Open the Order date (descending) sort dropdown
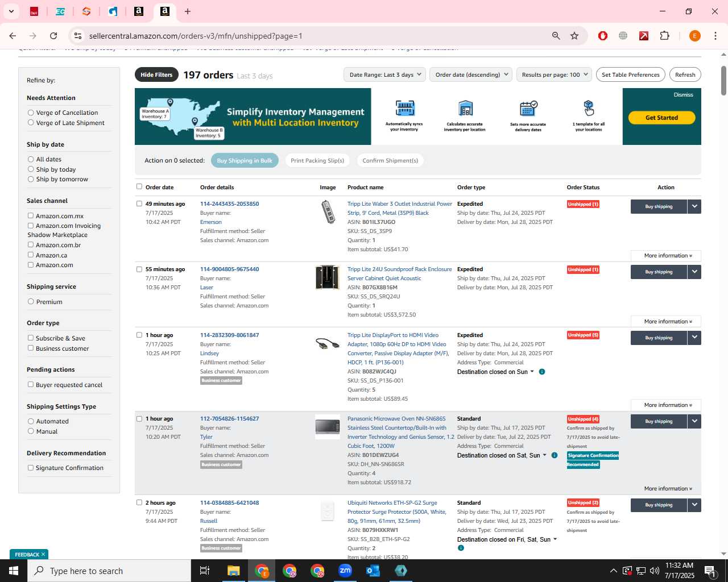The height and width of the screenshot is (582, 728). [x=471, y=74]
